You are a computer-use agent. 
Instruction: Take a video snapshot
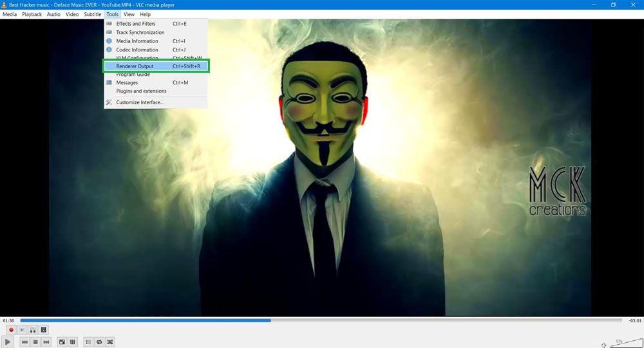(x=22, y=329)
